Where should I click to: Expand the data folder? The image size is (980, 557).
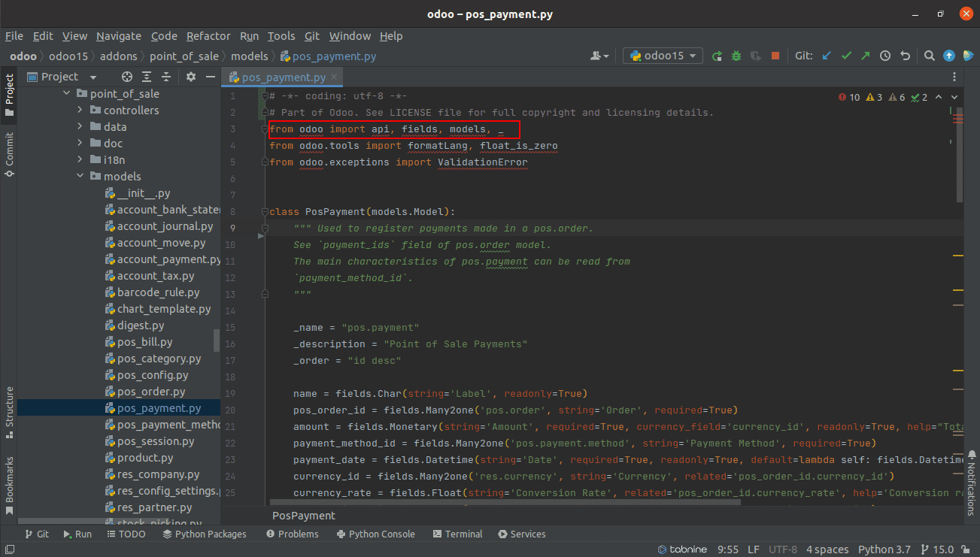coord(80,127)
